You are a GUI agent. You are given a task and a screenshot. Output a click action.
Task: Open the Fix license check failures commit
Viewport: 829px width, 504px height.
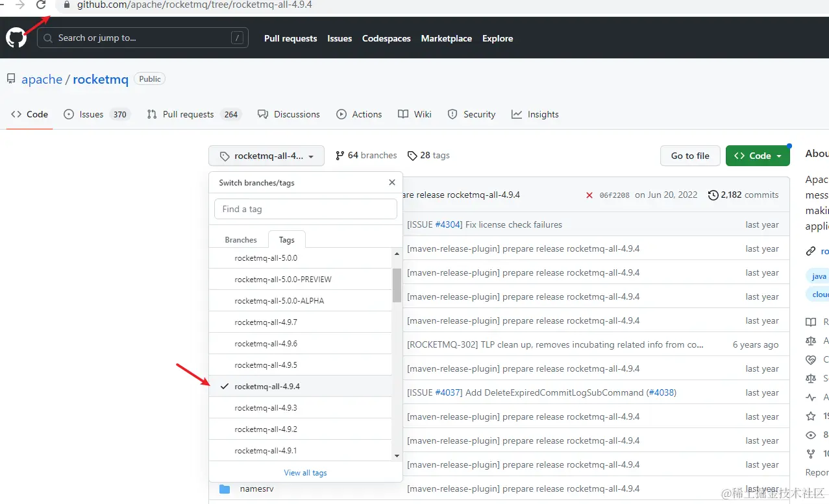513,224
